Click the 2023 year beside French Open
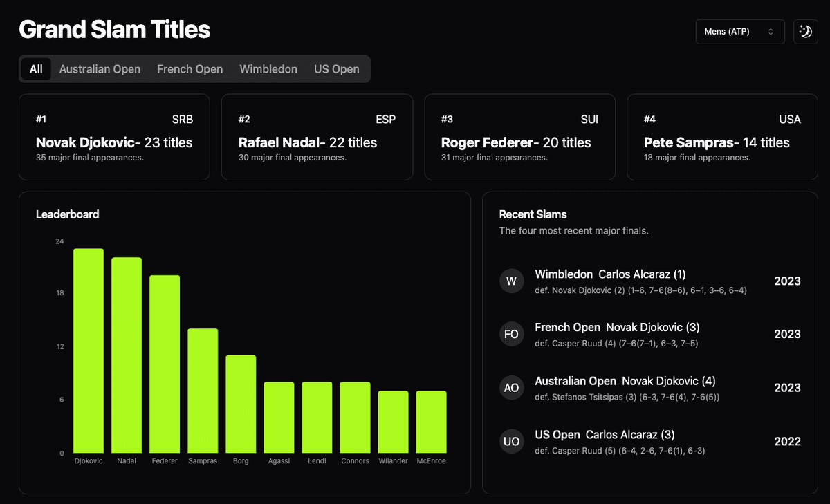The image size is (830, 504). (787, 334)
